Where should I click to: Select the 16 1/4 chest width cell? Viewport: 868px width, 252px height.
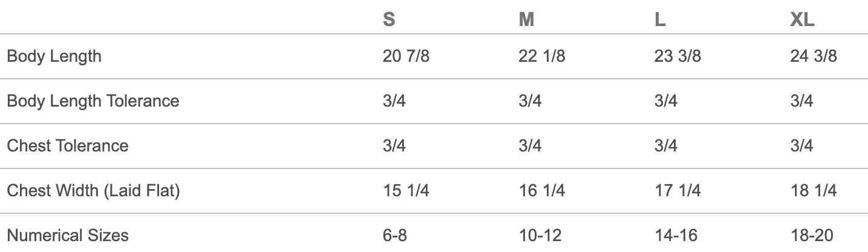(541, 191)
